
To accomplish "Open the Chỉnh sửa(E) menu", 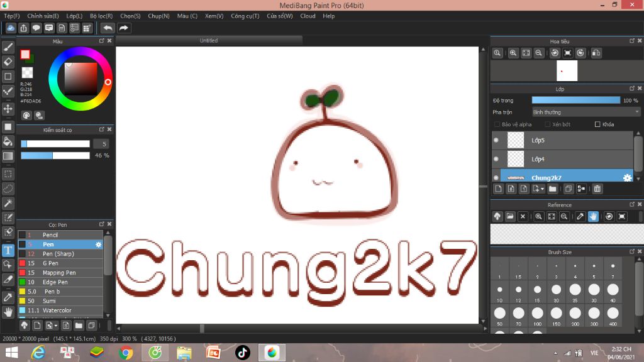I will click(x=43, y=16).
